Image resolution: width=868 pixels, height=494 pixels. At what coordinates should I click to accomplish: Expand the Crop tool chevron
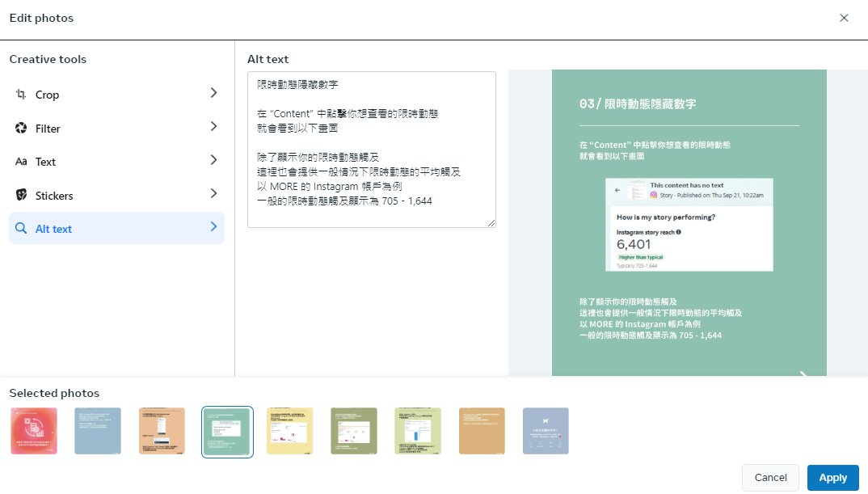(x=213, y=93)
